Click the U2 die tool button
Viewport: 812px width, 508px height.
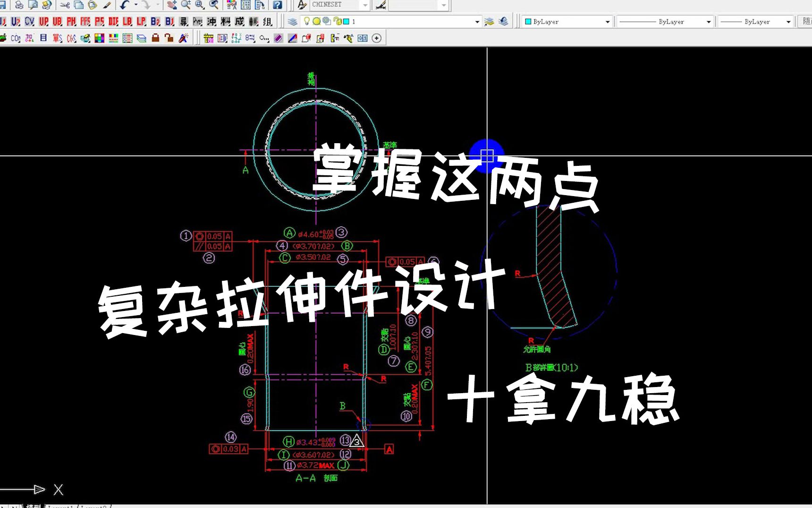[16, 22]
